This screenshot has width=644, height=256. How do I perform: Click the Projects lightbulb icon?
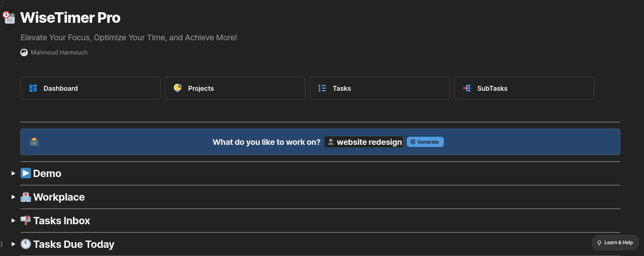178,88
